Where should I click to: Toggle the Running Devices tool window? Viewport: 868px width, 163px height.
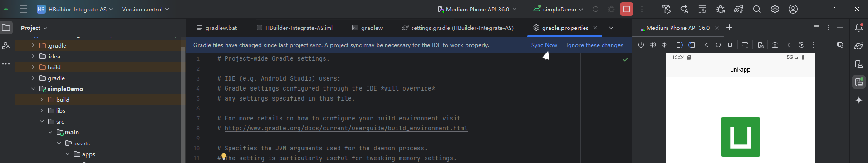[x=859, y=82]
